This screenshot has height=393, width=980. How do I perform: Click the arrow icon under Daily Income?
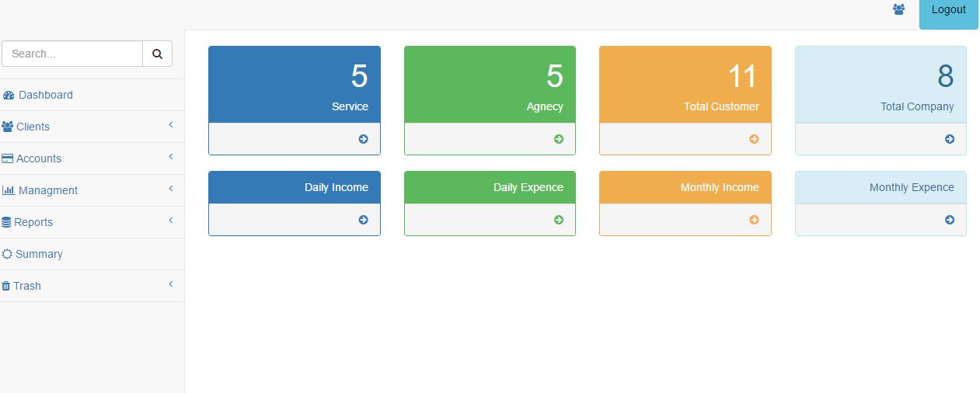363,220
